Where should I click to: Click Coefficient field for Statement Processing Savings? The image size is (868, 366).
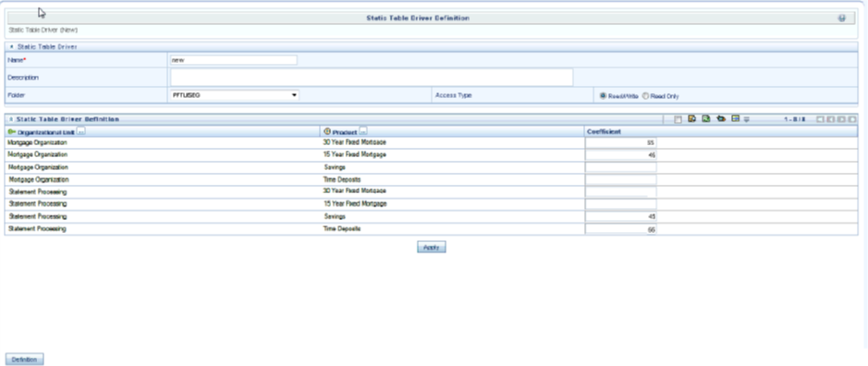620,216
